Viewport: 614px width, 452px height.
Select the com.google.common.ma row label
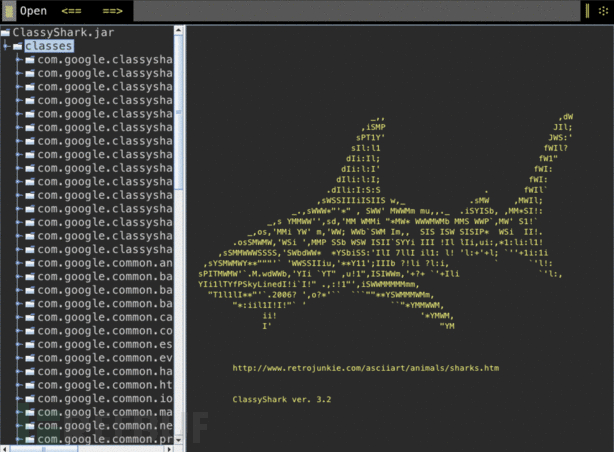(x=105, y=412)
